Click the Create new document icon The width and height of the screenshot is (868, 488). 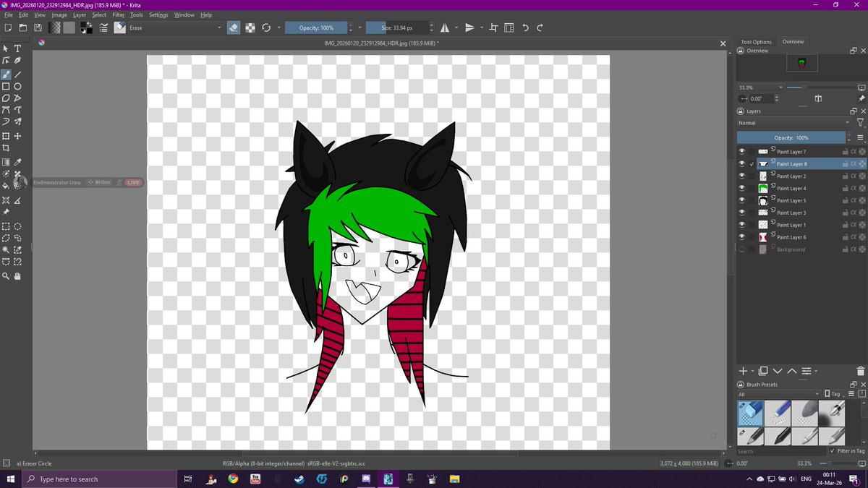[7, 27]
